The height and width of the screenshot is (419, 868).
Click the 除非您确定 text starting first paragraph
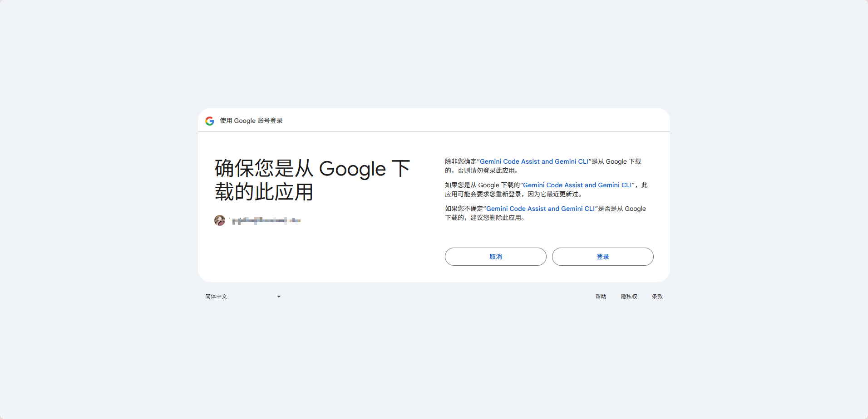pyautogui.click(x=460, y=162)
